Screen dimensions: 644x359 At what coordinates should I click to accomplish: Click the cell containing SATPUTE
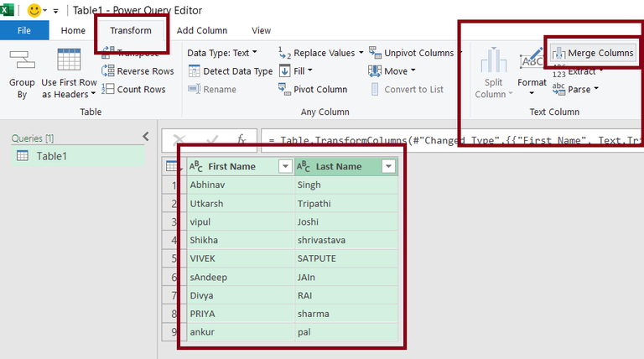(346, 259)
